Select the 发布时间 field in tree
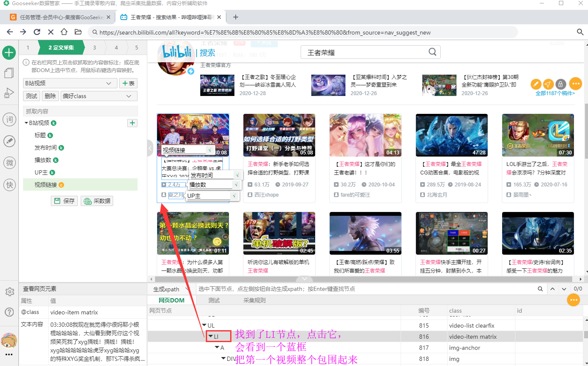The height and width of the screenshot is (366, 588). pyautogui.click(x=46, y=148)
